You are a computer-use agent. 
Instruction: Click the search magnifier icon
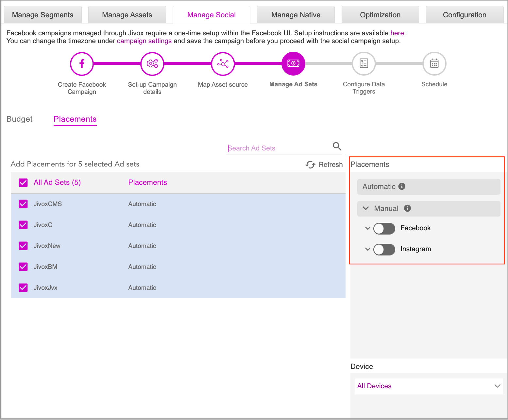pos(337,146)
